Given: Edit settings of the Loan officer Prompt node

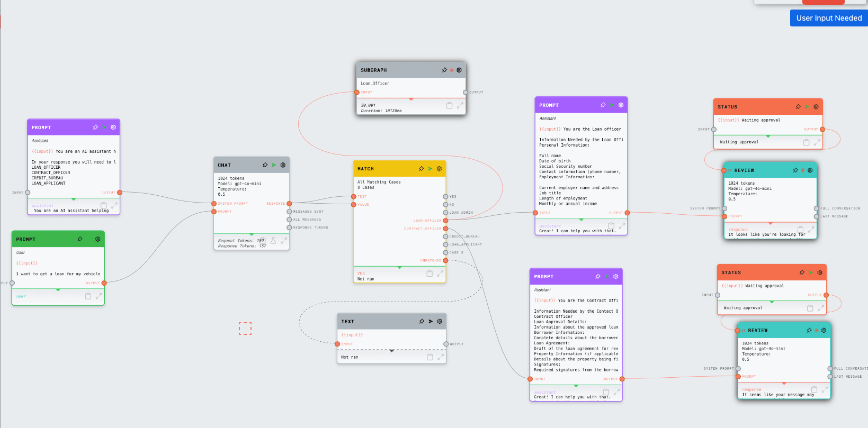Looking at the screenshot, I should pyautogui.click(x=621, y=105).
